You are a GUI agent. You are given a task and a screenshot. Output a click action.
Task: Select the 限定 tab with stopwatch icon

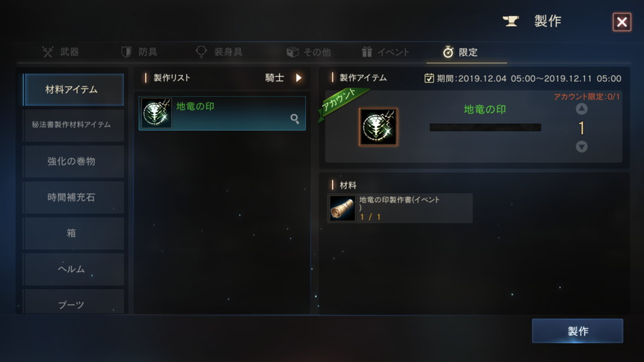(x=460, y=52)
